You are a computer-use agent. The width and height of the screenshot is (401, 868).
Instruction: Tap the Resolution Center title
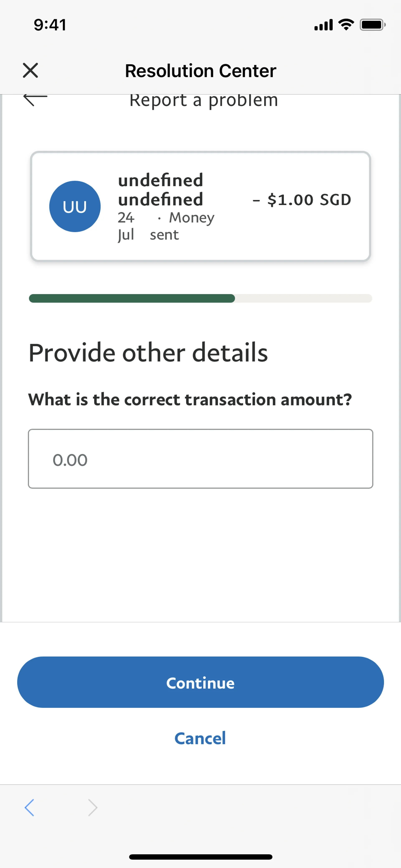tap(200, 71)
